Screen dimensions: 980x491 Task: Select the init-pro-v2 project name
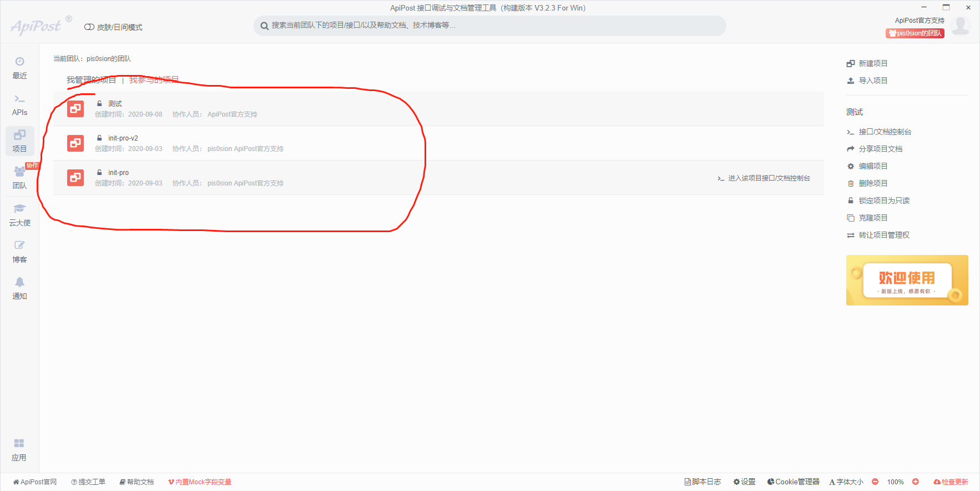(123, 138)
